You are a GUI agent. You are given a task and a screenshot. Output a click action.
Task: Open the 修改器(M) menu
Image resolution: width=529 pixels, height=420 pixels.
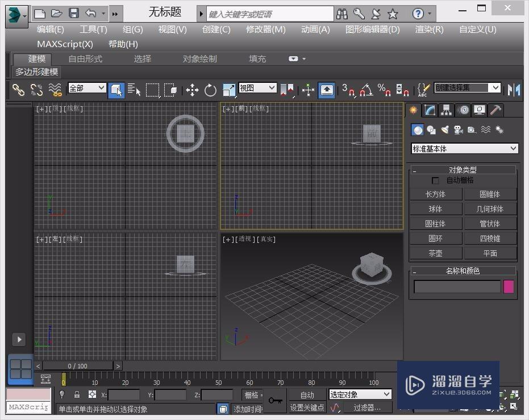265,30
